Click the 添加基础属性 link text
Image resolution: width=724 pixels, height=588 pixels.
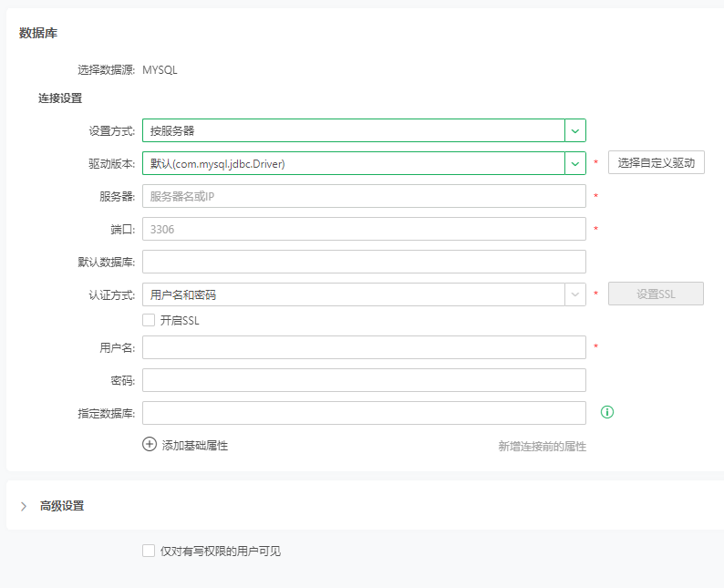point(194,446)
